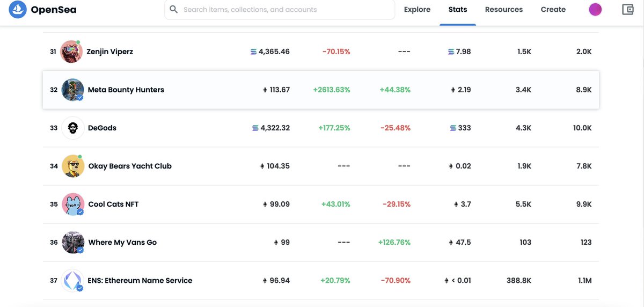Click Okay Bears Yacht Club avatar

72,166
